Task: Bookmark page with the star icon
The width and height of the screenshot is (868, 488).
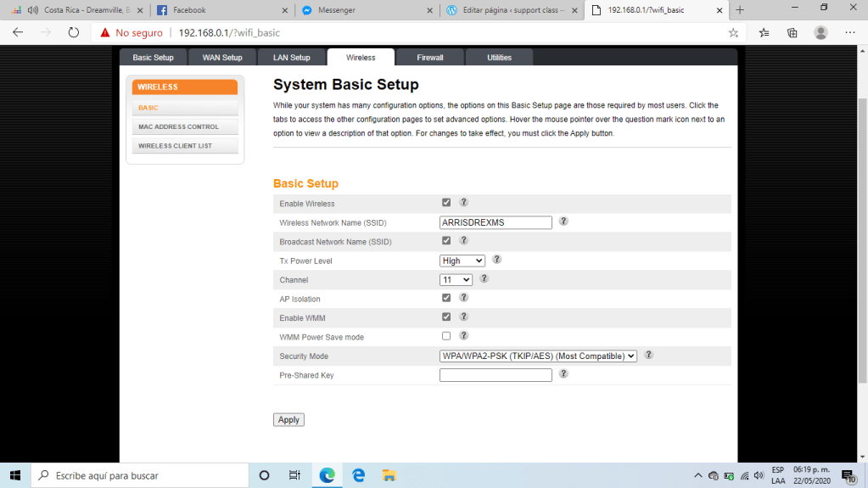Action: [x=733, y=32]
